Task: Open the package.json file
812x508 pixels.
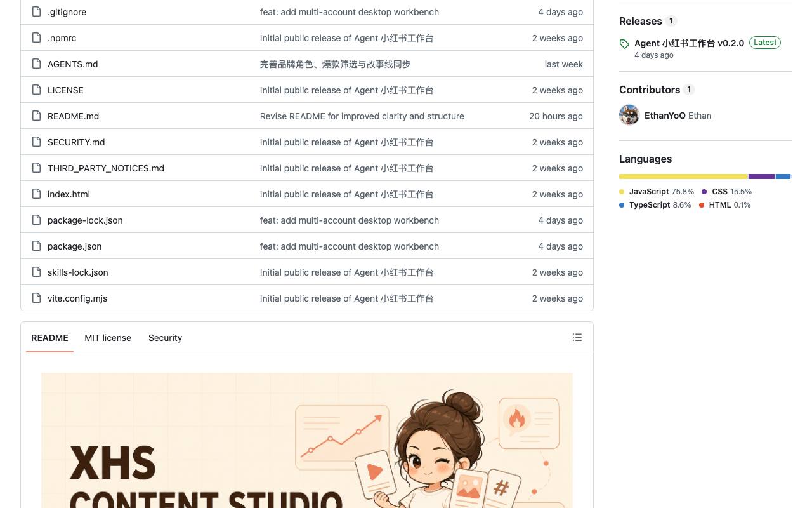Action: pyautogui.click(x=74, y=246)
